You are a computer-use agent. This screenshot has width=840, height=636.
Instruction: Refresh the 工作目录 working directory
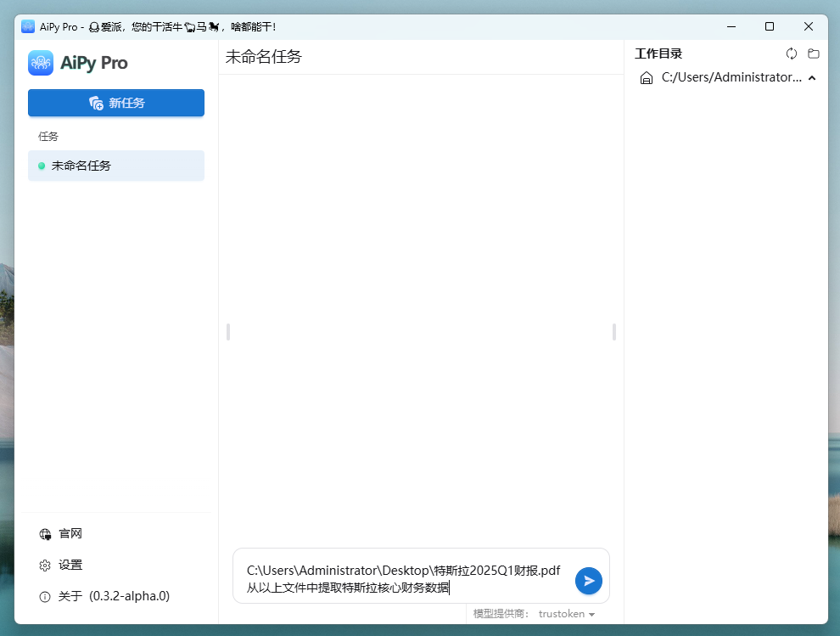click(x=792, y=53)
